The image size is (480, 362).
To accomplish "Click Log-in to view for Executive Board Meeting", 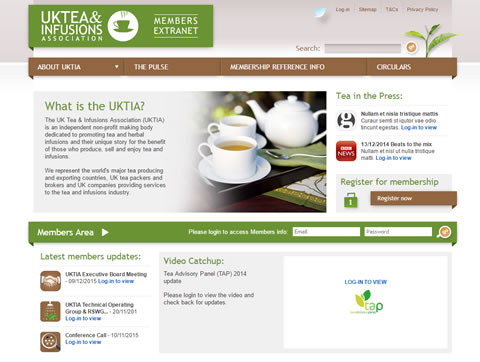I will 116,281.
